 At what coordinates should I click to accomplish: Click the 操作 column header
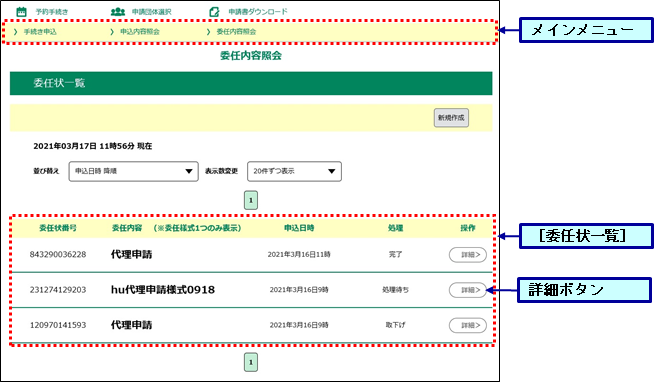pos(468,228)
